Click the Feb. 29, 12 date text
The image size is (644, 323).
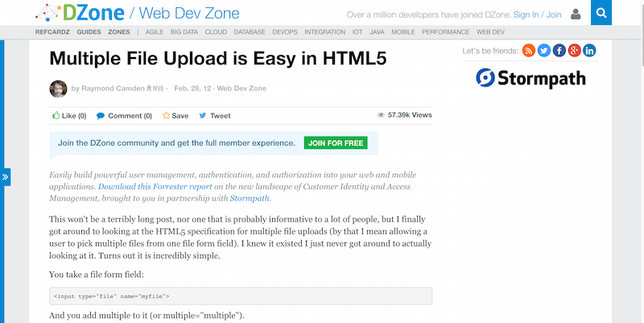click(x=192, y=89)
